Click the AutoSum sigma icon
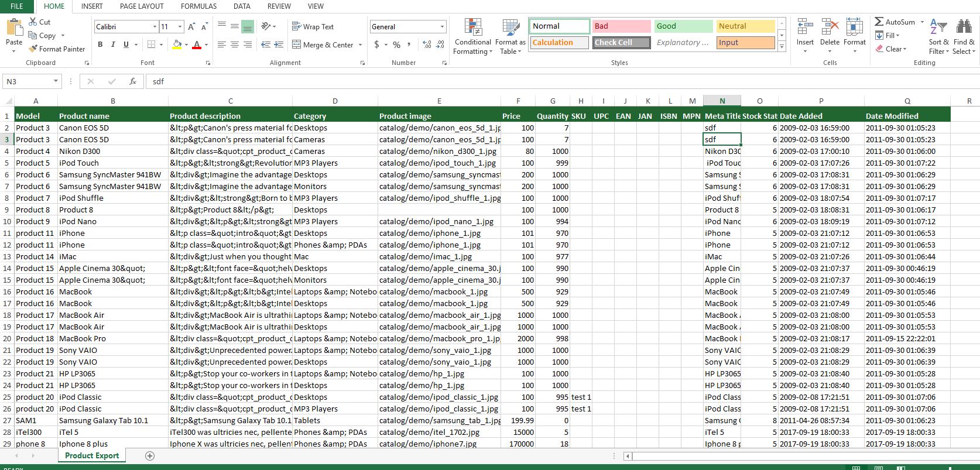980x470 pixels. [879, 22]
